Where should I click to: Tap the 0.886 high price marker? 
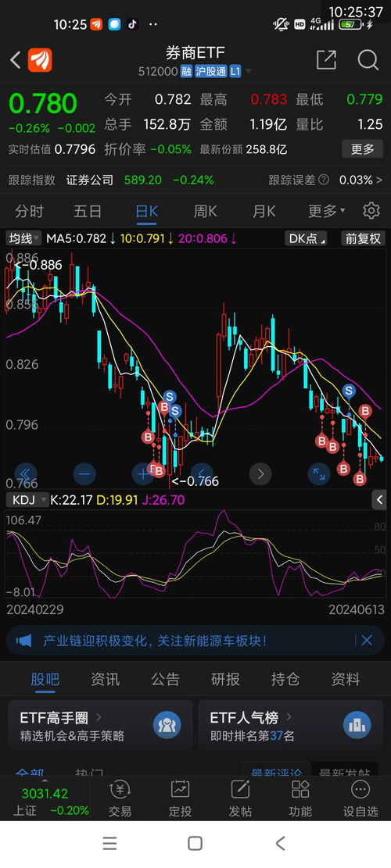(x=38, y=265)
